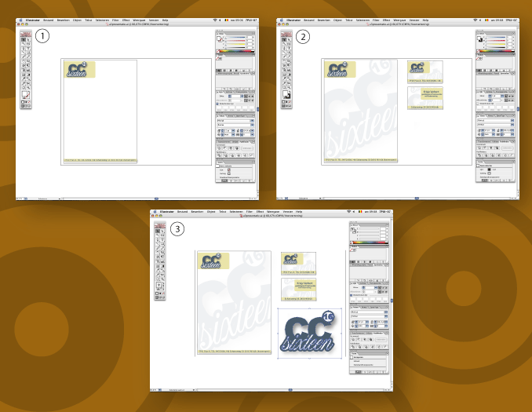This screenshot has width=532, height=412.
Task: Click the Apple menu icon in screenshot 3
Action: 156,213
